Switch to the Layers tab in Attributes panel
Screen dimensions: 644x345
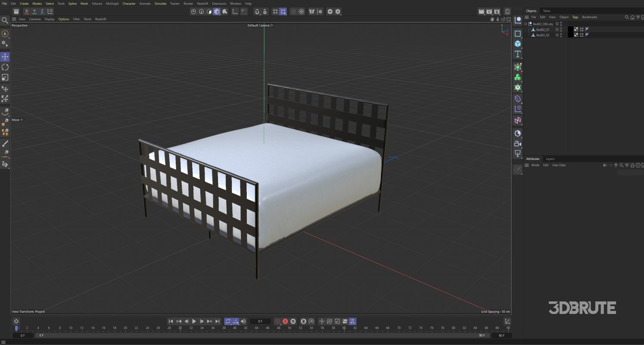coord(550,159)
